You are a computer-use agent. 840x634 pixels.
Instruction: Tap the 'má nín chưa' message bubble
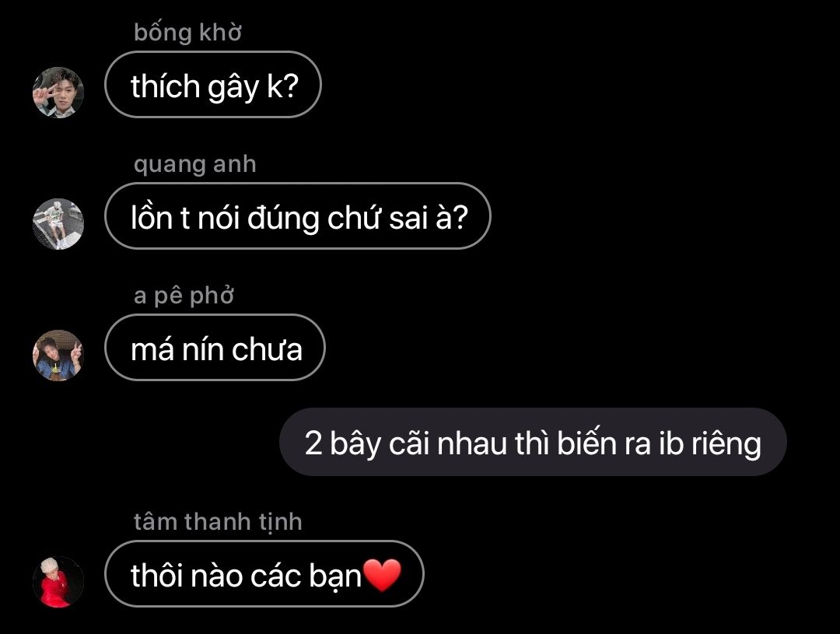pyautogui.click(x=215, y=347)
